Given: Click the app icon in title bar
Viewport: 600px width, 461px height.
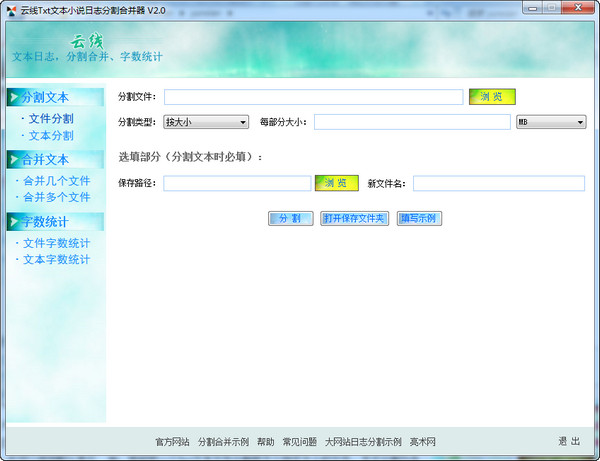Looking at the screenshot, I should point(10,9).
